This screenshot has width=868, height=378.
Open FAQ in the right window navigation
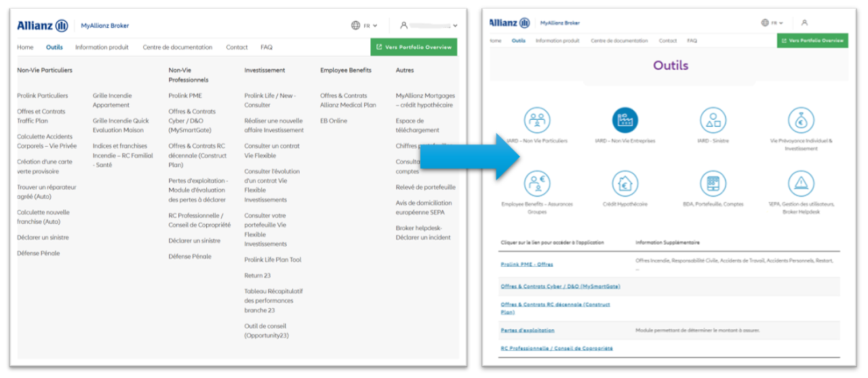pyautogui.click(x=692, y=41)
